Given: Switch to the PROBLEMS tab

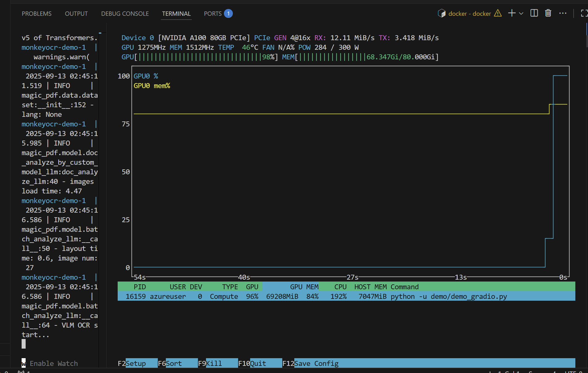Looking at the screenshot, I should 36,14.
